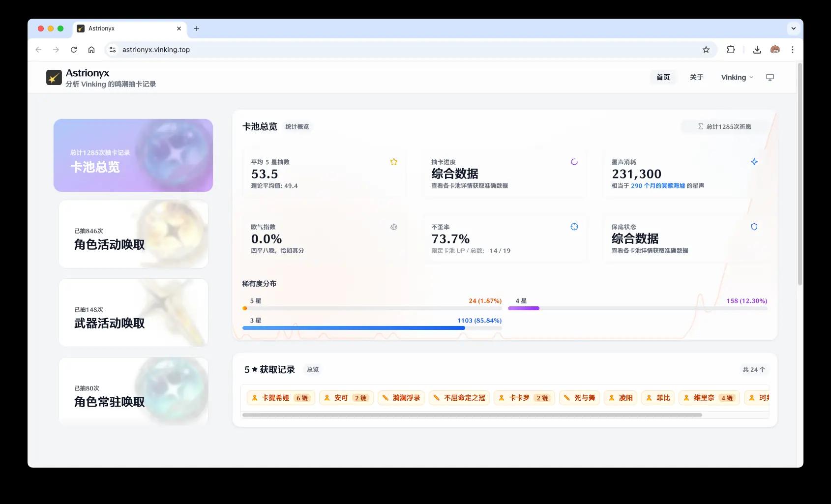
Task: Click the 安可 2链 record chip
Action: [x=347, y=398]
